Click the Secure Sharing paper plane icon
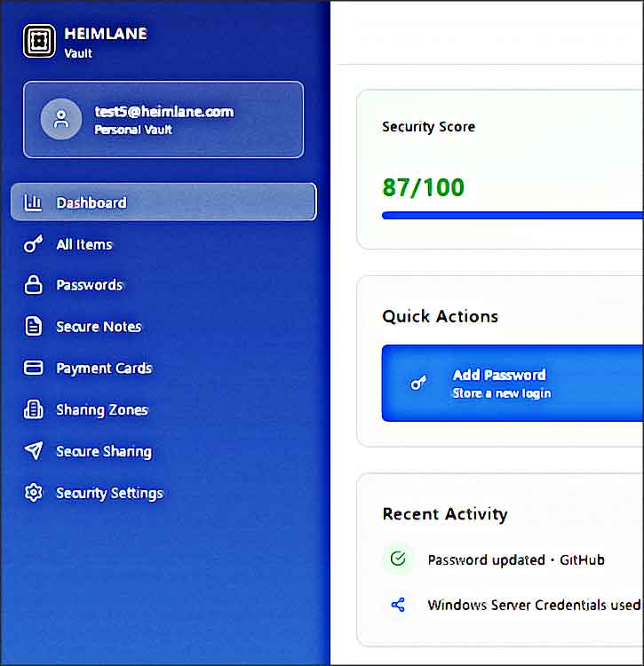This screenshot has height=666, width=644. pyautogui.click(x=33, y=450)
